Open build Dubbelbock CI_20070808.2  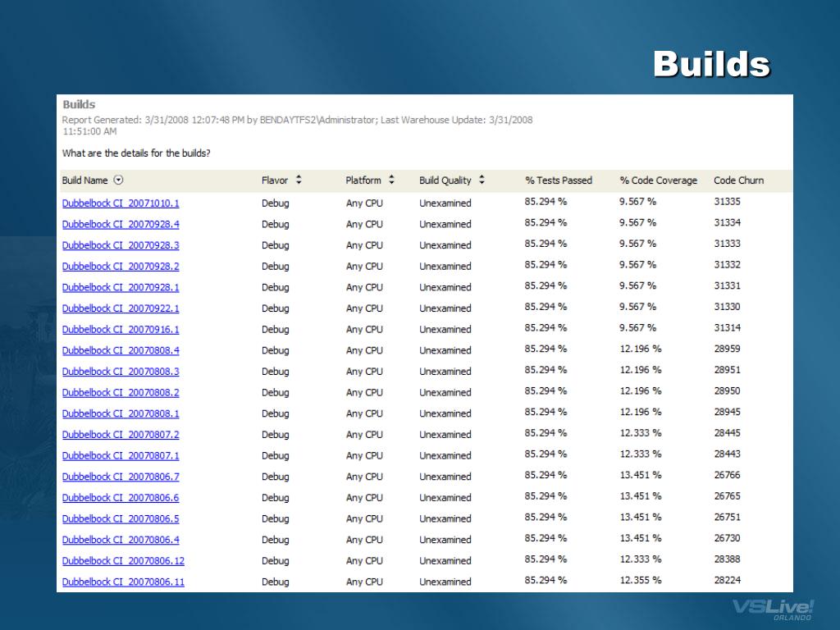(x=121, y=392)
